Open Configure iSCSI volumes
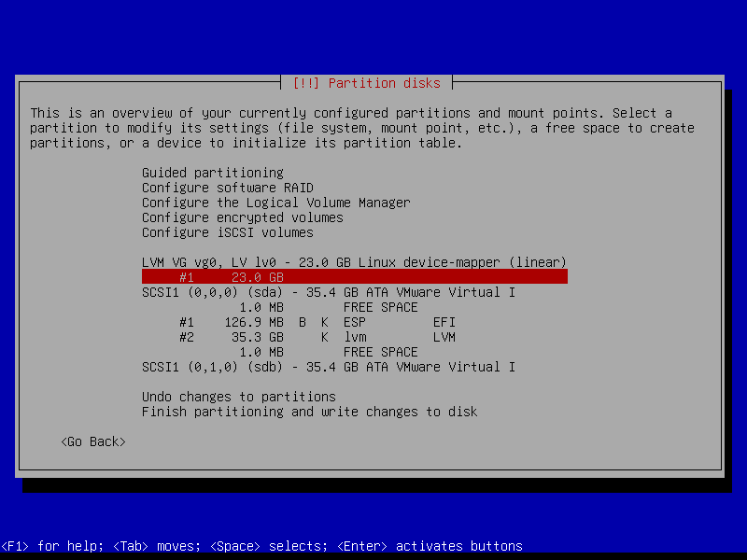 227,232
